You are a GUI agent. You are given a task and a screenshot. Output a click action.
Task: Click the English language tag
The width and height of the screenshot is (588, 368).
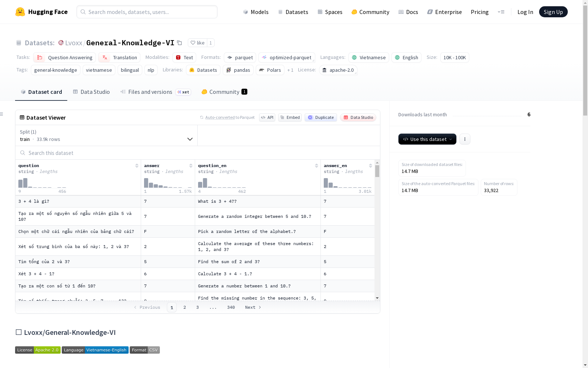[x=406, y=57]
